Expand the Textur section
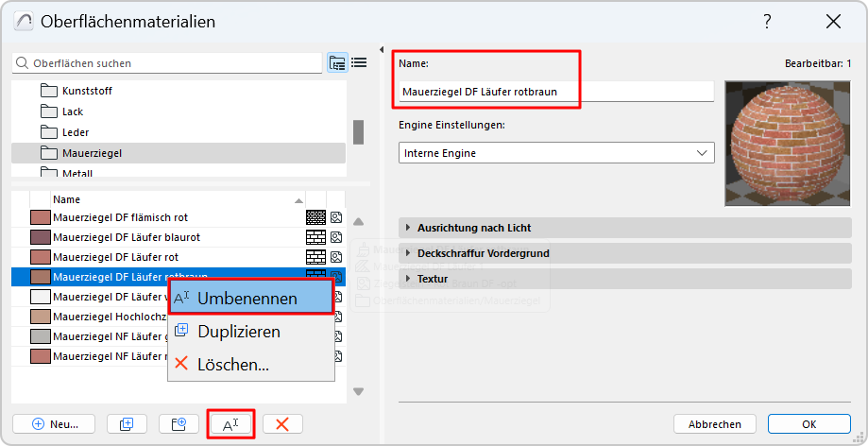Screen dimensions: 868x446 click(x=407, y=279)
